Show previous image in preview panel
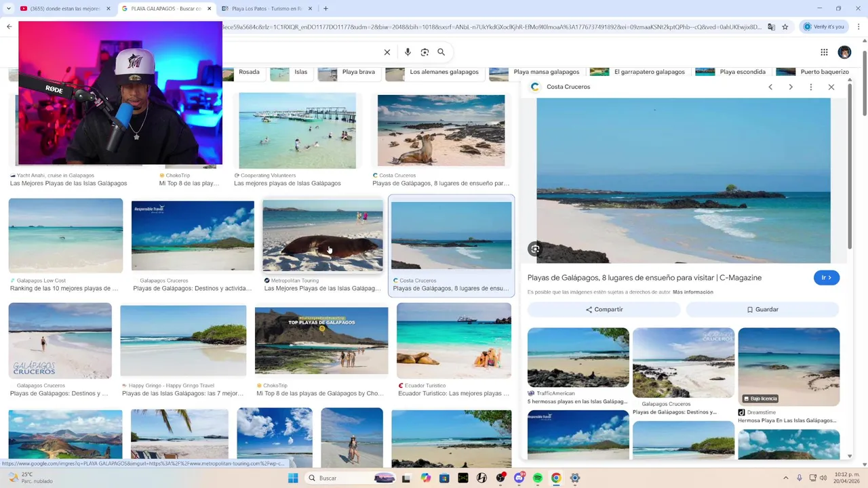This screenshot has width=868, height=488. point(770,87)
